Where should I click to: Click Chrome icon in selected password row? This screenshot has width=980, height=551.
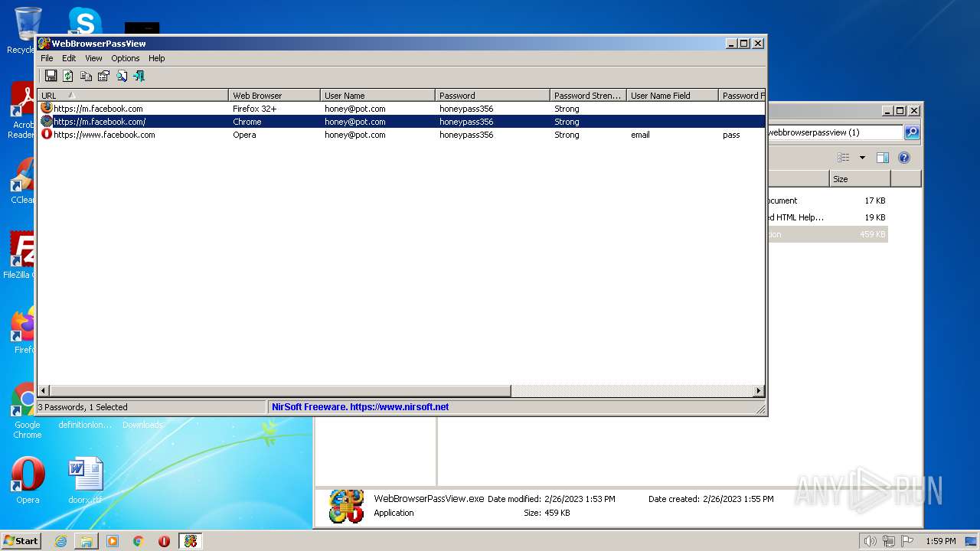47,121
